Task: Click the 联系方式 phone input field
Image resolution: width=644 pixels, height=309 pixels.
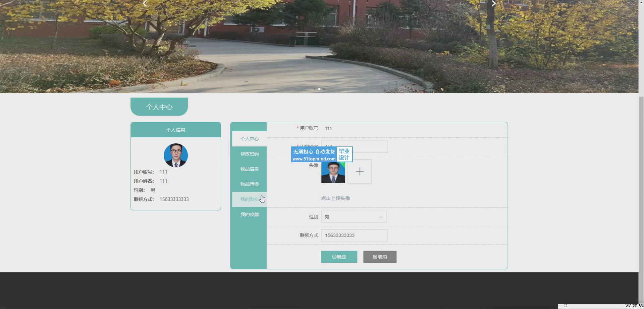Action: pos(354,235)
